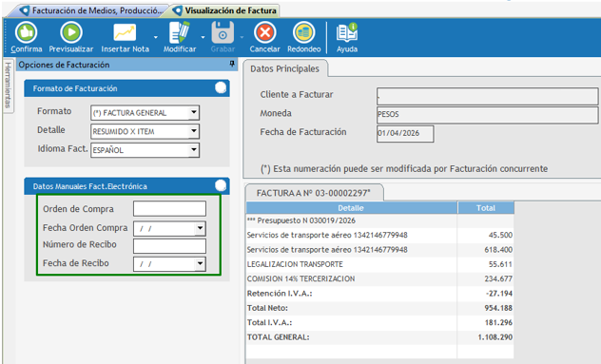The width and height of the screenshot is (601, 364).
Task: Click the 234.677 comisión value
Action: [x=498, y=278]
